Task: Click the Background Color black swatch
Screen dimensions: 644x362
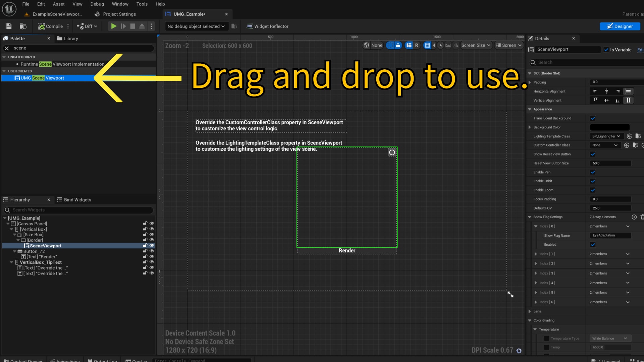Action: 610,127
